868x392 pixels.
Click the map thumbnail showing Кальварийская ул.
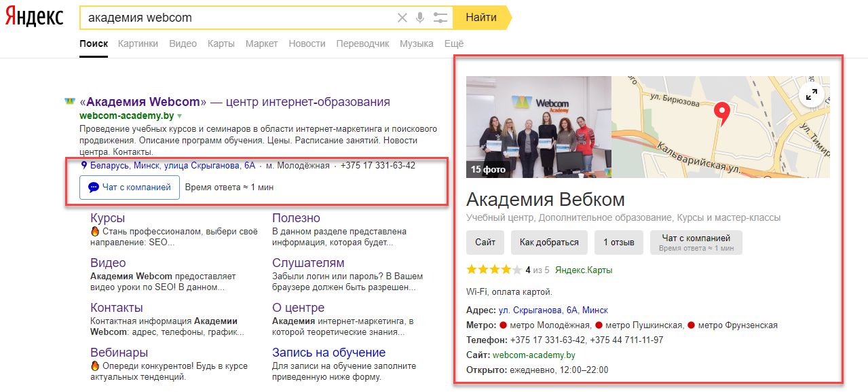[x=721, y=127]
